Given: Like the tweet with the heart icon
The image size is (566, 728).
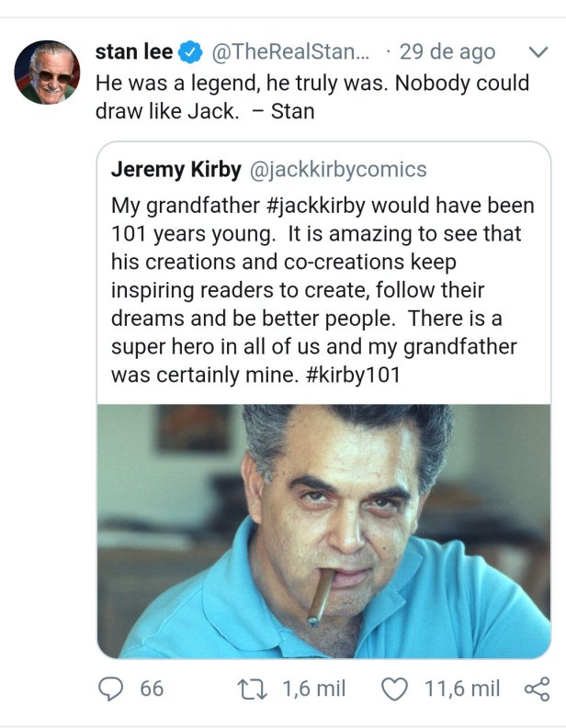Looking at the screenshot, I should [x=395, y=689].
